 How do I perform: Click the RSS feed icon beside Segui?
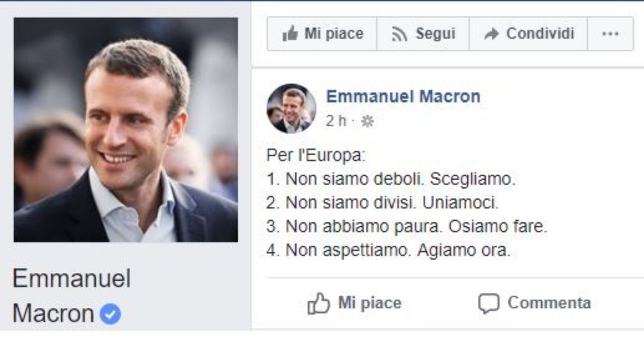[x=399, y=34]
